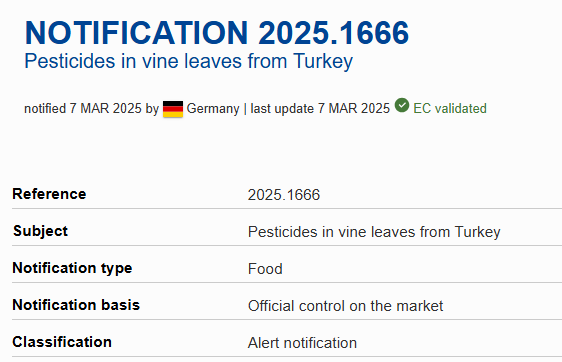Click the EC validated status text
This screenshot has width=562, height=362.
coord(450,109)
